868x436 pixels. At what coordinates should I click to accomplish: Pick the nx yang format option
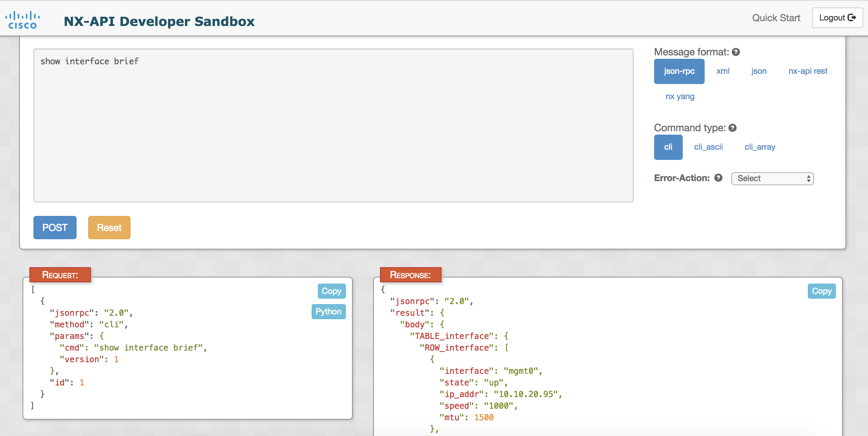coord(680,96)
